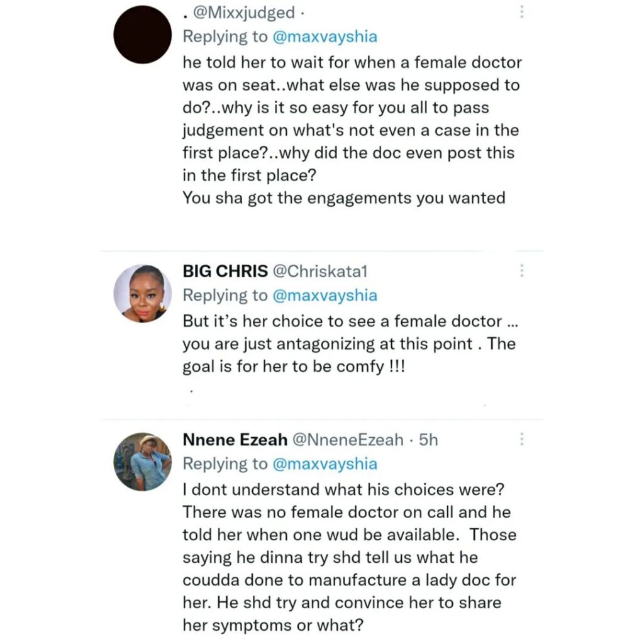644x644 pixels.
Task: Open the tweet about passing judgement
Action: [351, 130]
